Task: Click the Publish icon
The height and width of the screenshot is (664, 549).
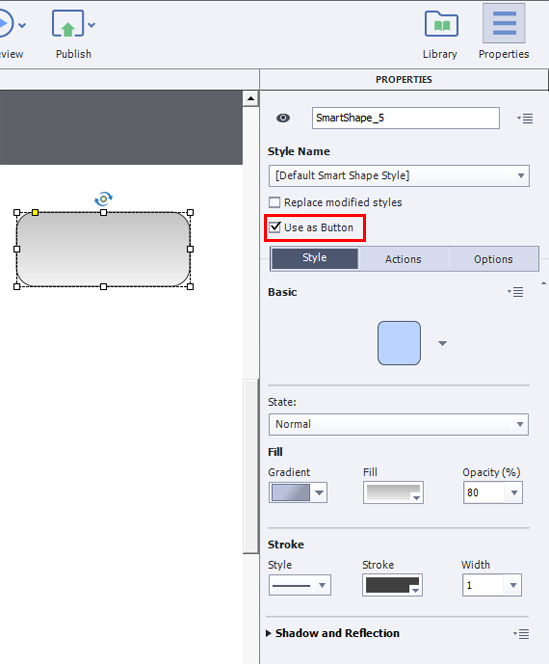Action: point(68,24)
